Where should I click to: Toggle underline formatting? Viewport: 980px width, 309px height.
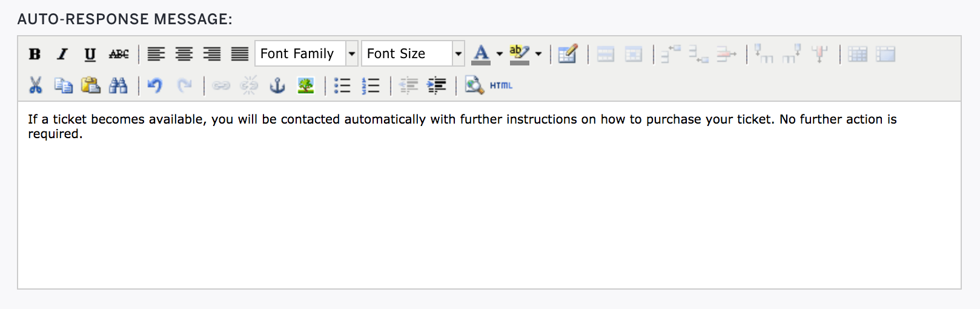point(90,54)
